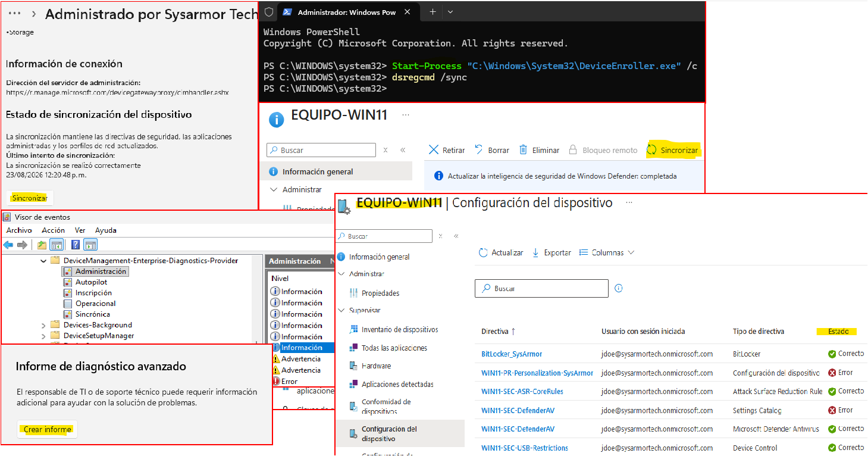868x456 pixels.
Task: Click the blue help question-mark icon in Visor de eventos
Action: coord(76,245)
